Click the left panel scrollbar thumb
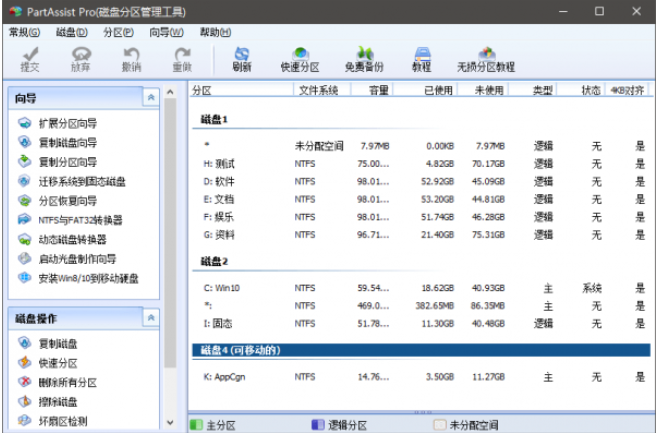The image size is (656, 433). [x=170, y=233]
